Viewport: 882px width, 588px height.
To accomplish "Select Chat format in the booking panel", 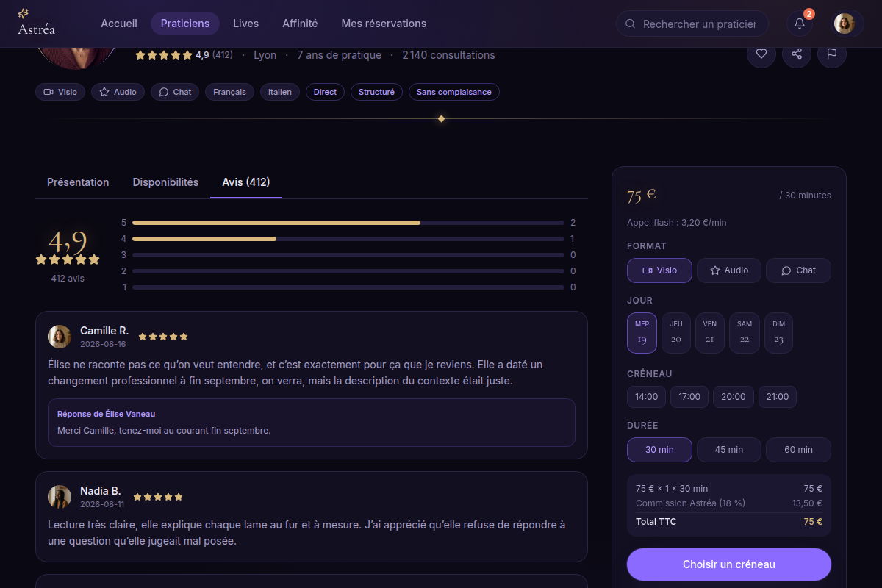I will click(798, 270).
